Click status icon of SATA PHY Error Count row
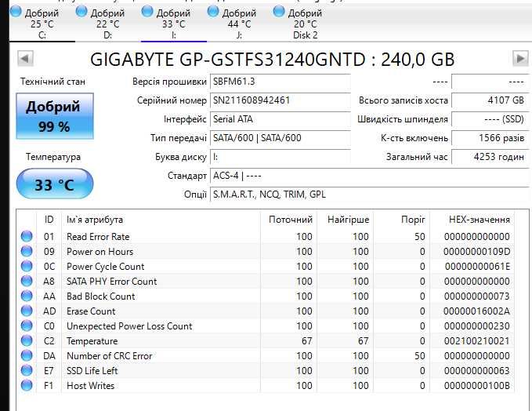 coord(27,281)
